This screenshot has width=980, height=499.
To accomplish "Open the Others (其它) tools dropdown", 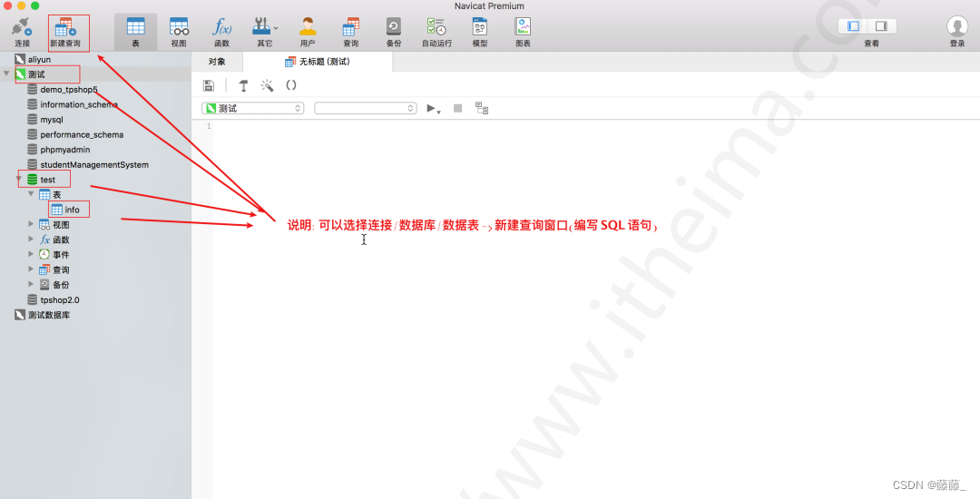I will click(265, 32).
